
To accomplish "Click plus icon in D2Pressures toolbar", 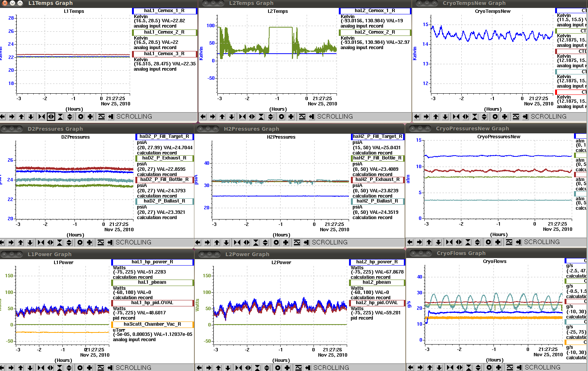I will (90, 243).
